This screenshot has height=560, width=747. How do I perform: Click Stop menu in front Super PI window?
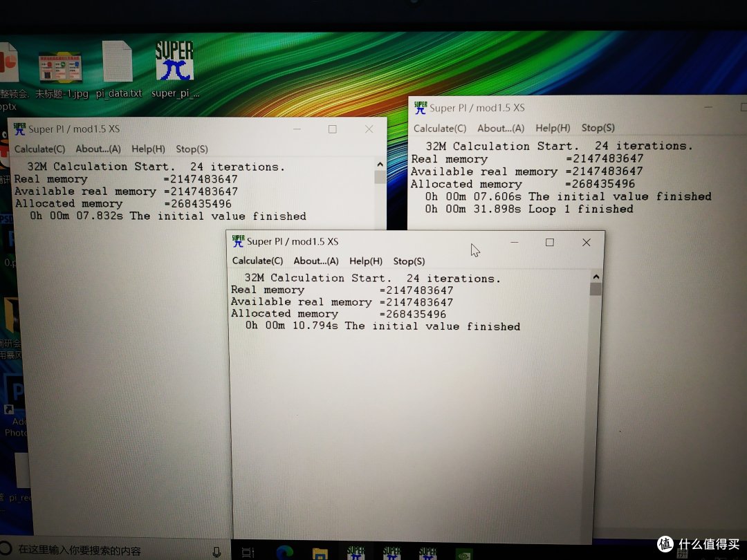point(409,261)
